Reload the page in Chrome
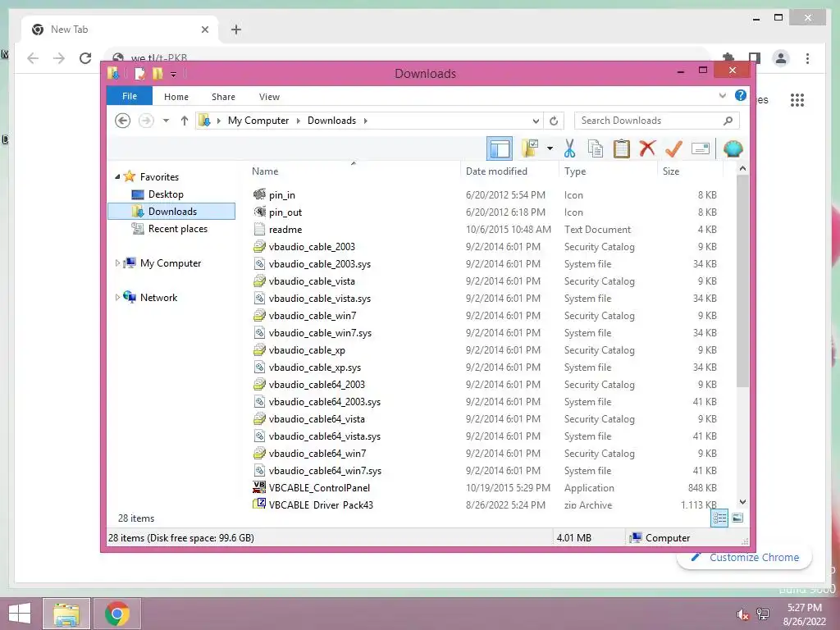This screenshot has height=630, width=840. pos(85,58)
